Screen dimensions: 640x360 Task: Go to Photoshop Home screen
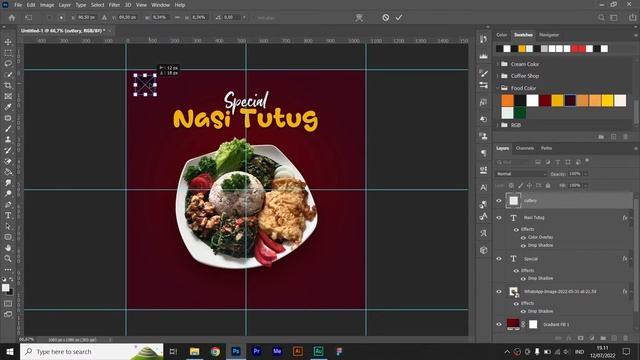[x=12, y=18]
